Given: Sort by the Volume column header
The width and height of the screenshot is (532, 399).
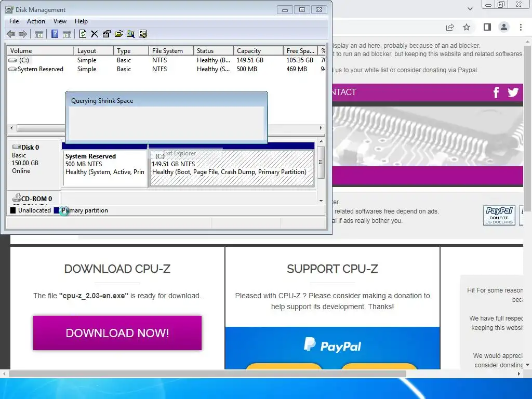Looking at the screenshot, I should 41,50.
